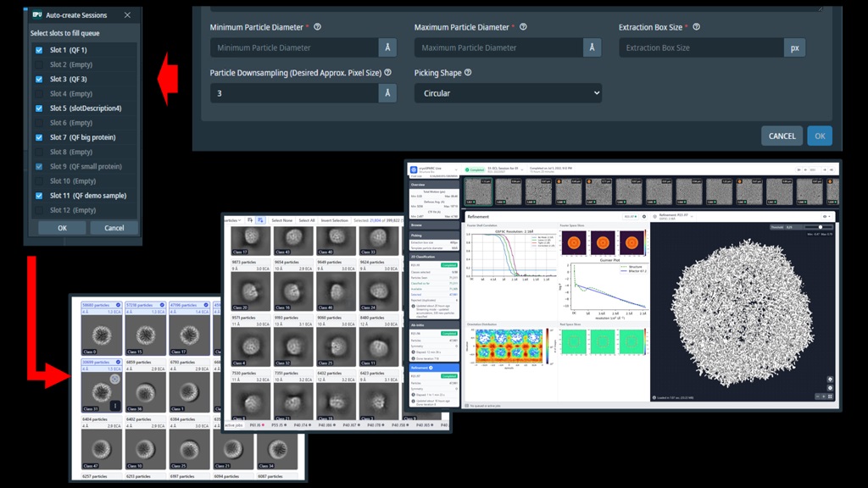Click the help icon next to Minimum Particle Diameter
Viewport: 868px width, 488px height.
coord(317,26)
